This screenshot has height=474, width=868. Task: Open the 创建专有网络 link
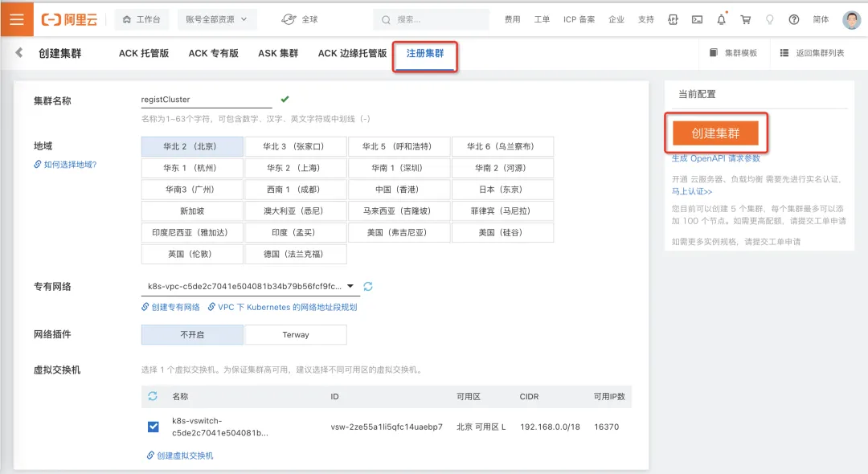pyautogui.click(x=170, y=307)
